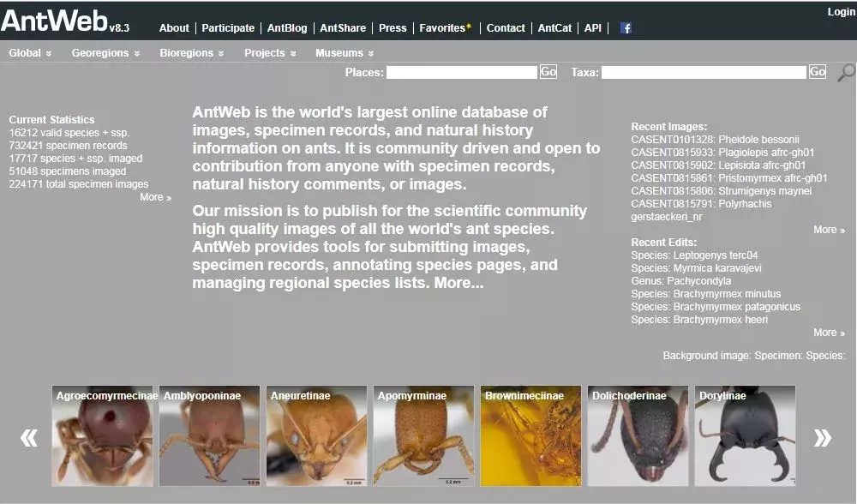Expand the Museums dropdown menu
This screenshot has height=504, width=857.
(345, 53)
